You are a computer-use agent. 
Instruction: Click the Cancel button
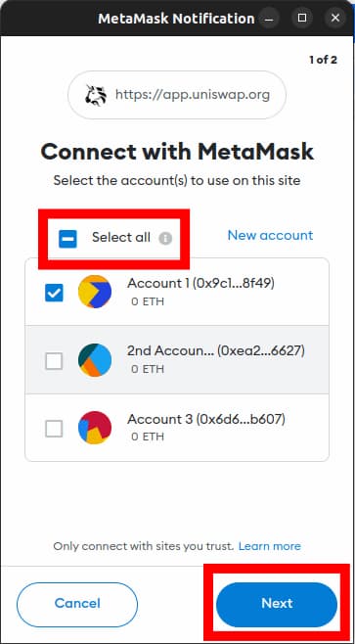click(77, 604)
